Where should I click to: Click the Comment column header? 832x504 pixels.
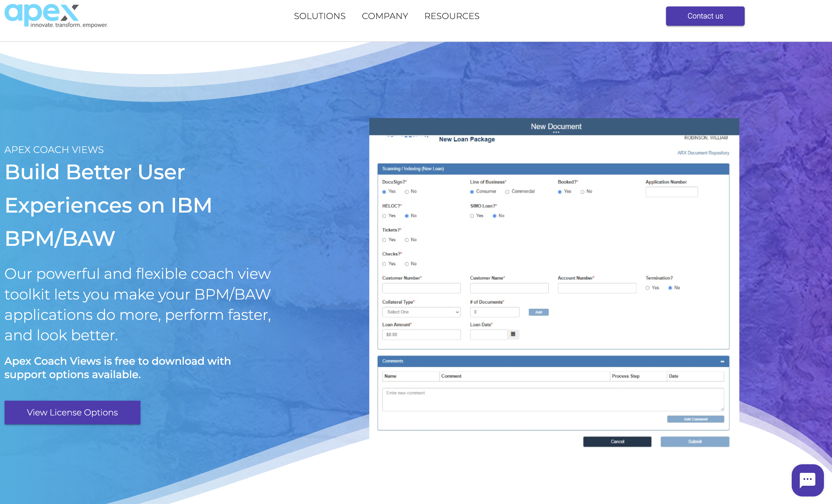coord(524,376)
